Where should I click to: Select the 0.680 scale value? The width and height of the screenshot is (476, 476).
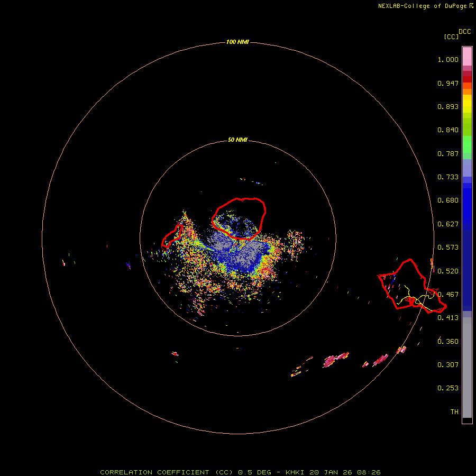coord(448,200)
